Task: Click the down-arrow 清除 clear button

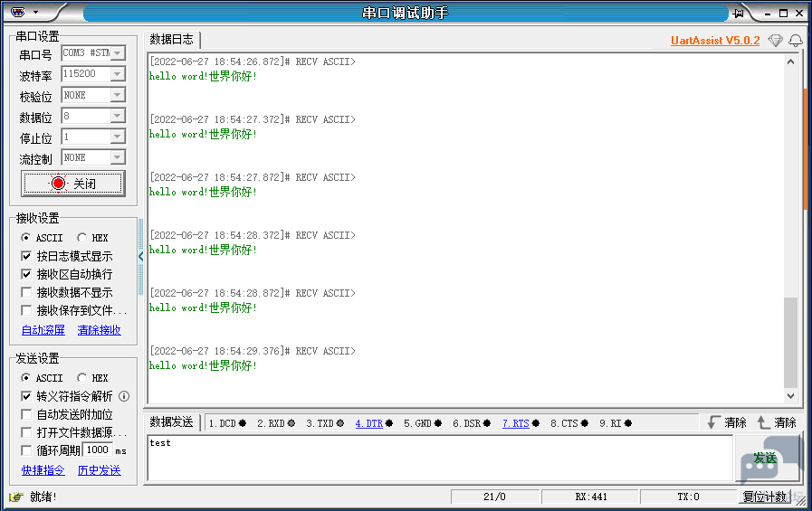Action: pos(727,422)
